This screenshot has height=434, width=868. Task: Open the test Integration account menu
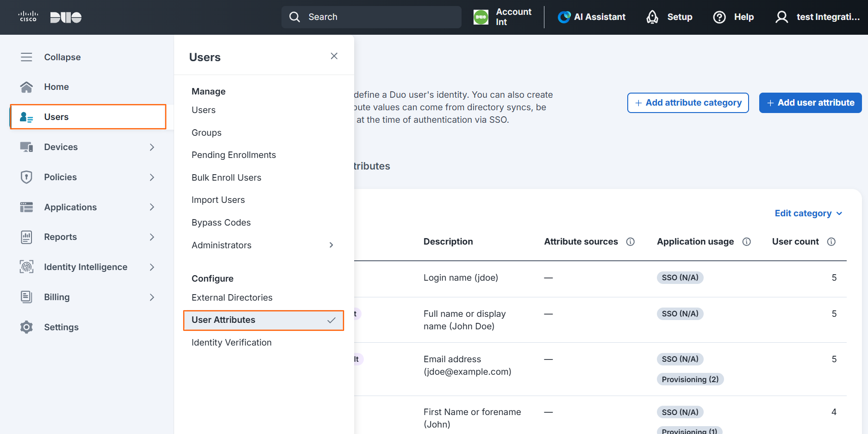tap(818, 17)
